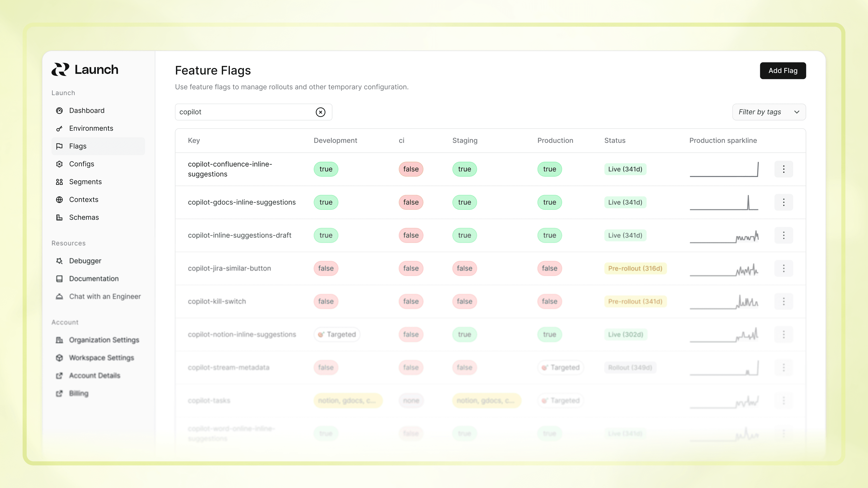Open Configs via its gear icon
This screenshot has height=488, width=868.
[59, 164]
